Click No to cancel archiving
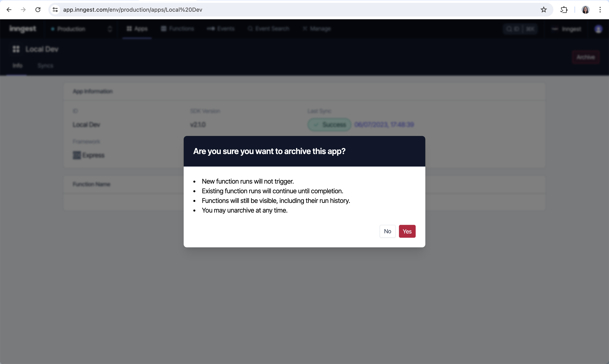 pos(387,231)
